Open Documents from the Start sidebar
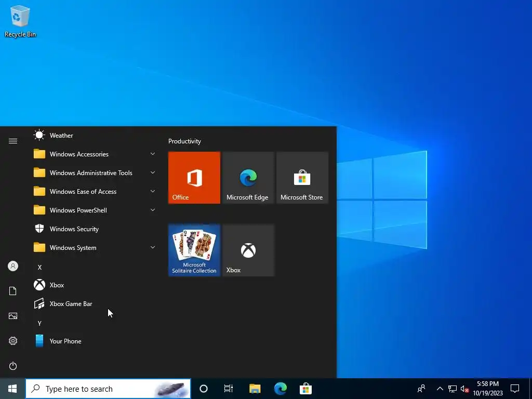This screenshot has height=399, width=532. coord(13,291)
